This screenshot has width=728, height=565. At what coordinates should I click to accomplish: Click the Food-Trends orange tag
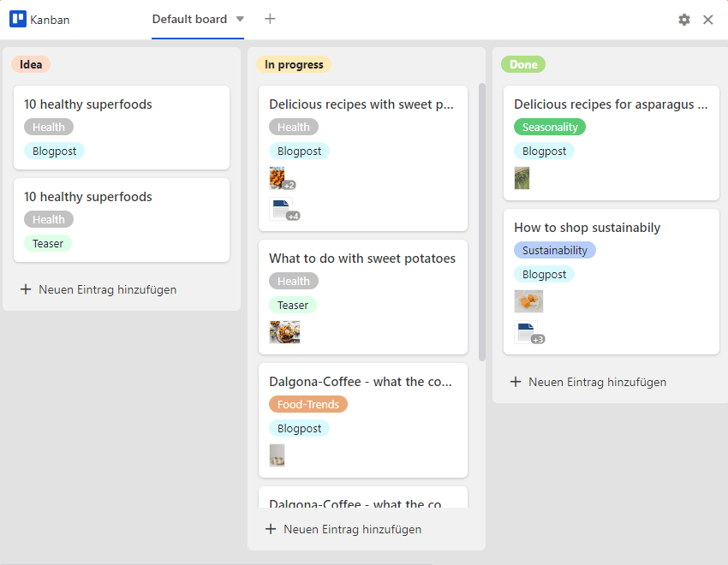308,405
